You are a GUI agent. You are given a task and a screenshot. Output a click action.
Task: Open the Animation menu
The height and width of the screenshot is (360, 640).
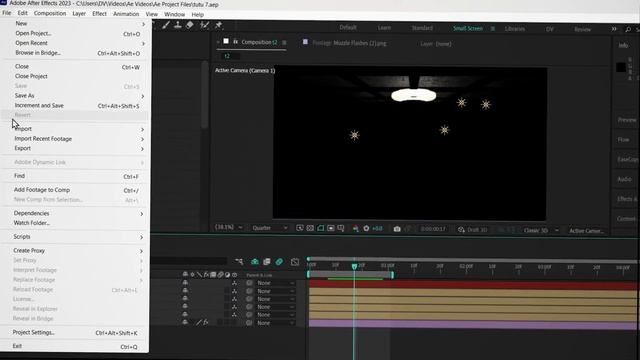click(126, 13)
